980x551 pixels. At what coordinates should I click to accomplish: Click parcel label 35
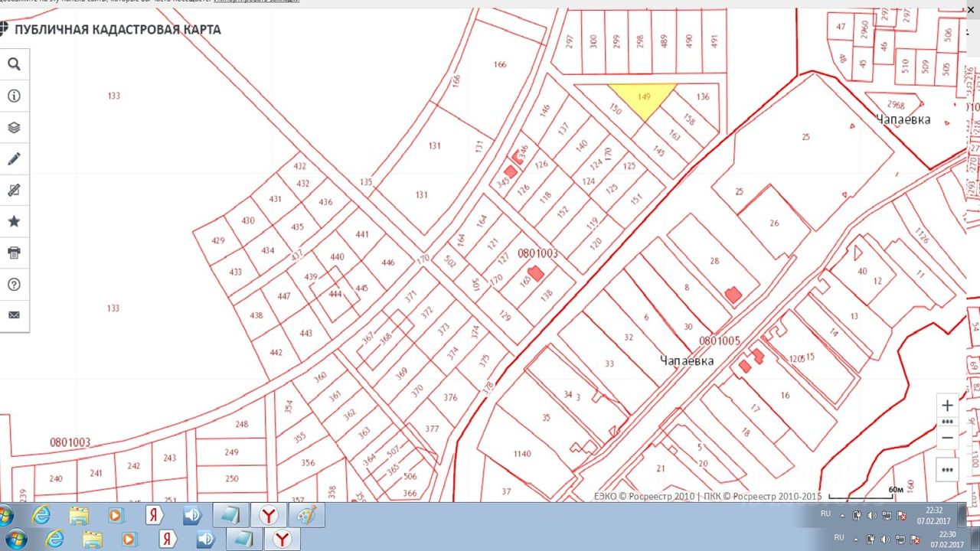[546, 417]
